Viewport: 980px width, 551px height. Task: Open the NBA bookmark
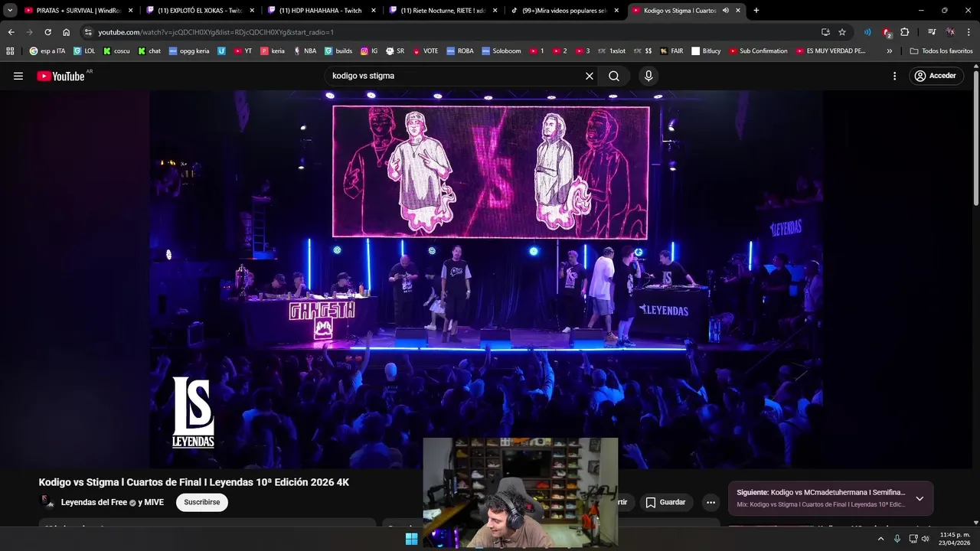[x=305, y=51]
